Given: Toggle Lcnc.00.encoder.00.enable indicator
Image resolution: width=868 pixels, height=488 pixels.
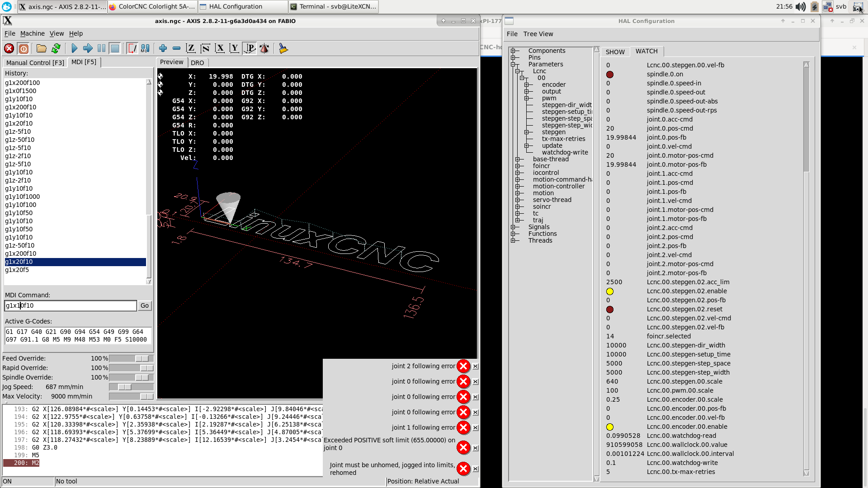Looking at the screenshot, I should [x=610, y=427].
